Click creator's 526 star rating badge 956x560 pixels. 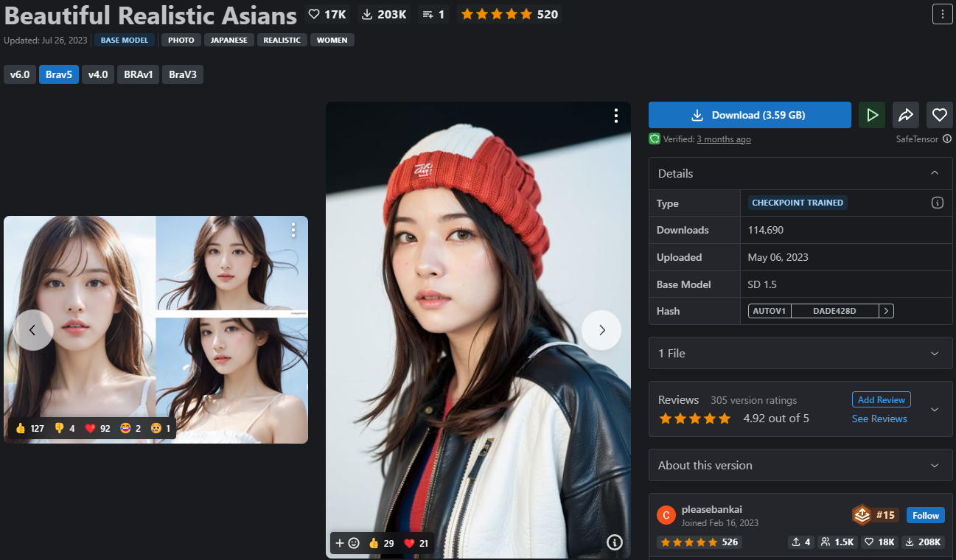point(699,542)
